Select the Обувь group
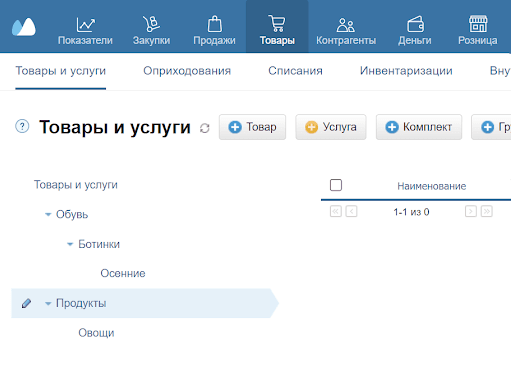This screenshot has height=372, width=511. pos(72,214)
